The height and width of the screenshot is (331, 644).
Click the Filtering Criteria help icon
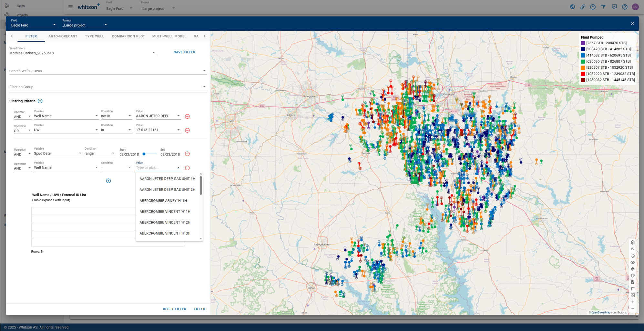click(x=40, y=101)
